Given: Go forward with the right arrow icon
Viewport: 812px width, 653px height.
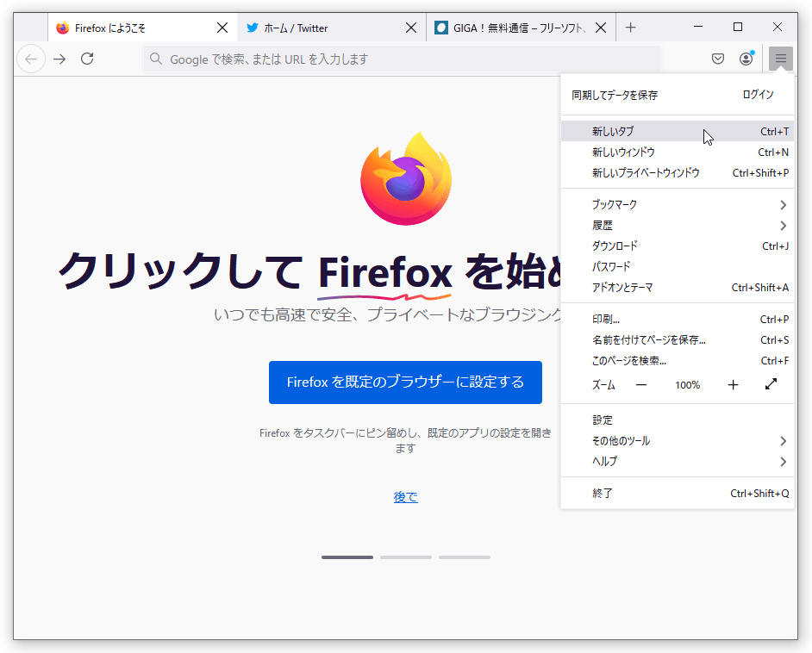Looking at the screenshot, I should tap(59, 59).
